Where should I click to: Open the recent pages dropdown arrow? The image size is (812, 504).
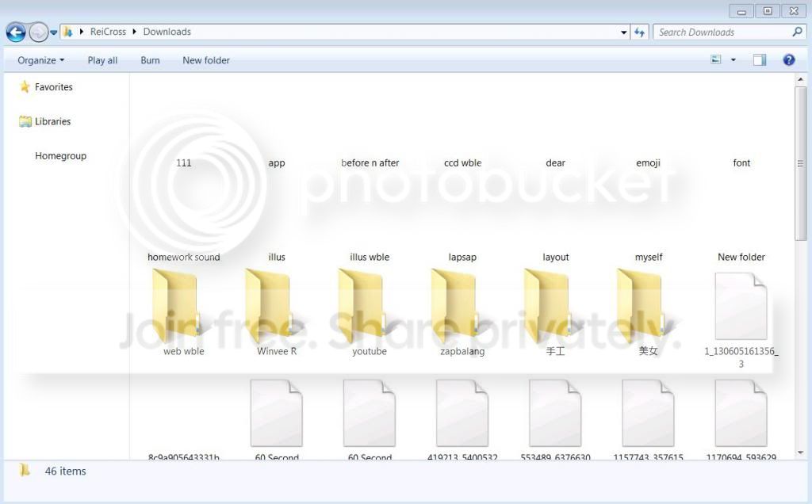pyautogui.click(x=53, y=32)
